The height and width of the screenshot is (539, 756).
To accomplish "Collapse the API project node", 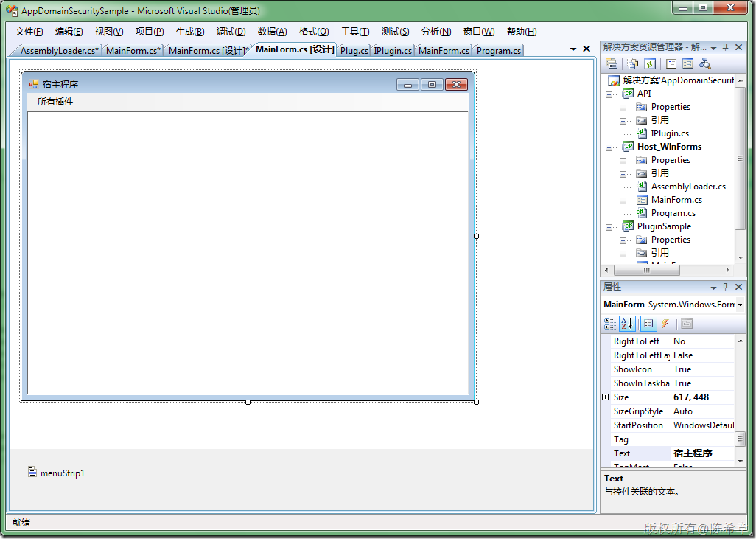I will (609, 94).
